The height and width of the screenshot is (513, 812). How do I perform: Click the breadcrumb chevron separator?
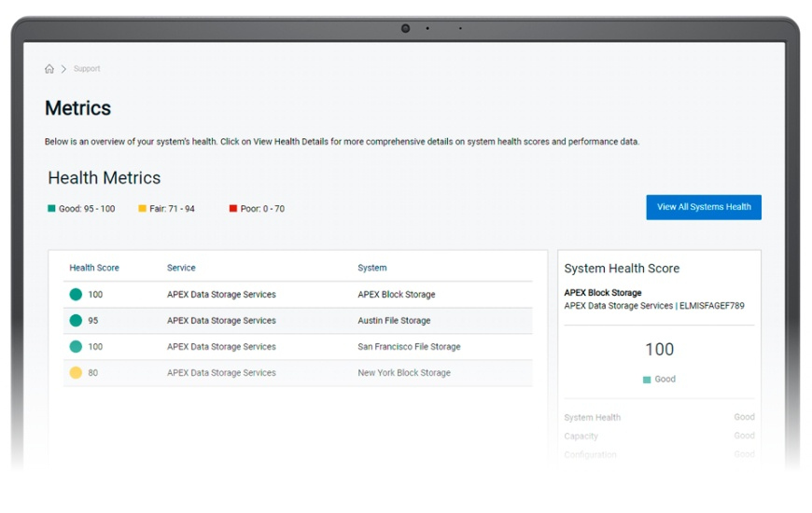pyautogui.click(x=63, y=69)
